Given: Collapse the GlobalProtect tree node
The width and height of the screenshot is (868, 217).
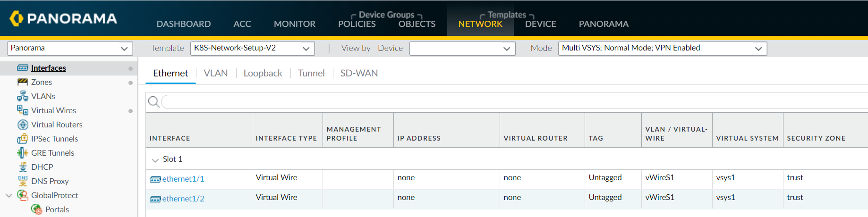Looking at the screenshot, I should point(9,195).
